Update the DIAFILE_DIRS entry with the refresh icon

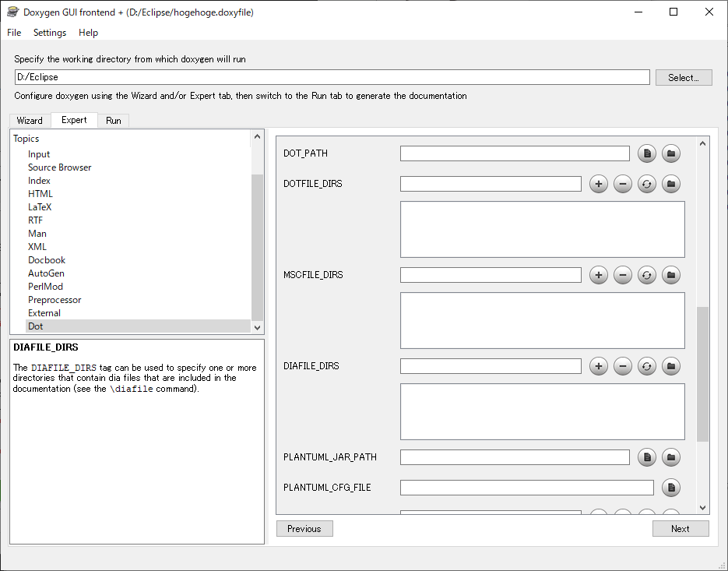click(647, 366)
